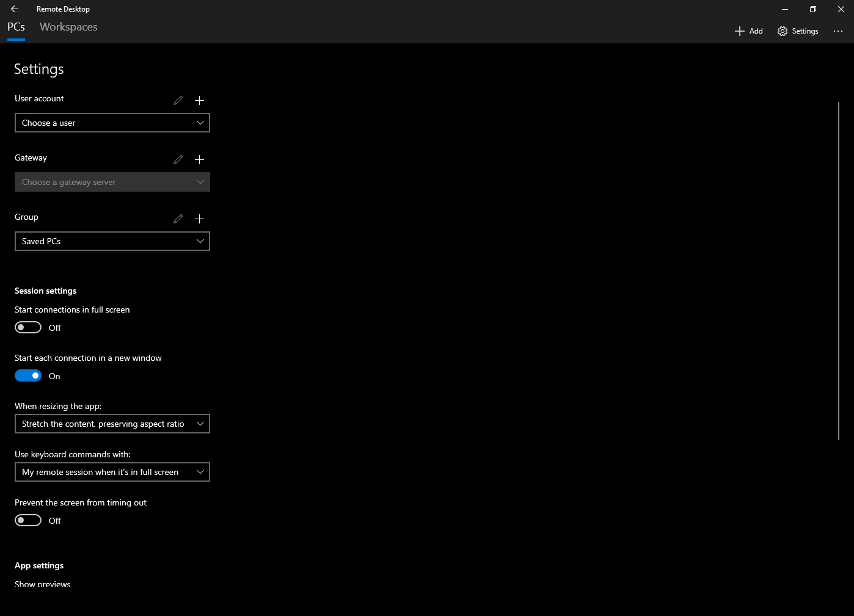Open the ellipsis overflow menu
Screen dimensions: 854x616
pyautogui.click(x=838, y=31)
